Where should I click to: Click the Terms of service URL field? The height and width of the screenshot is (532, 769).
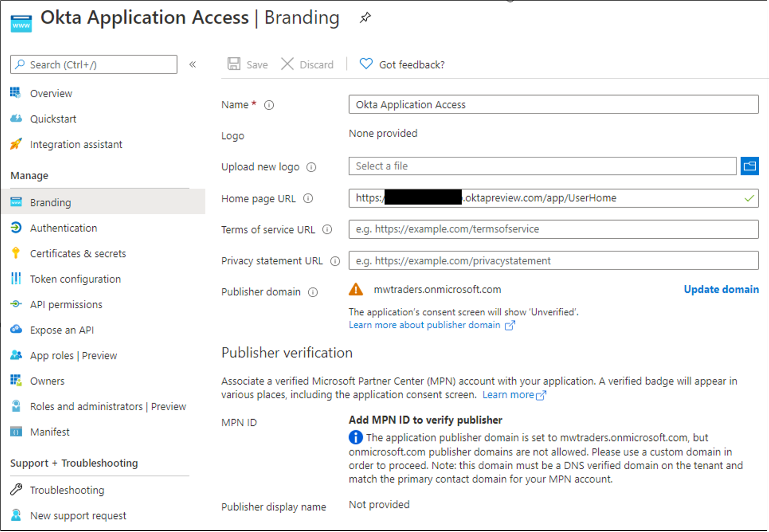click(553, 229)
